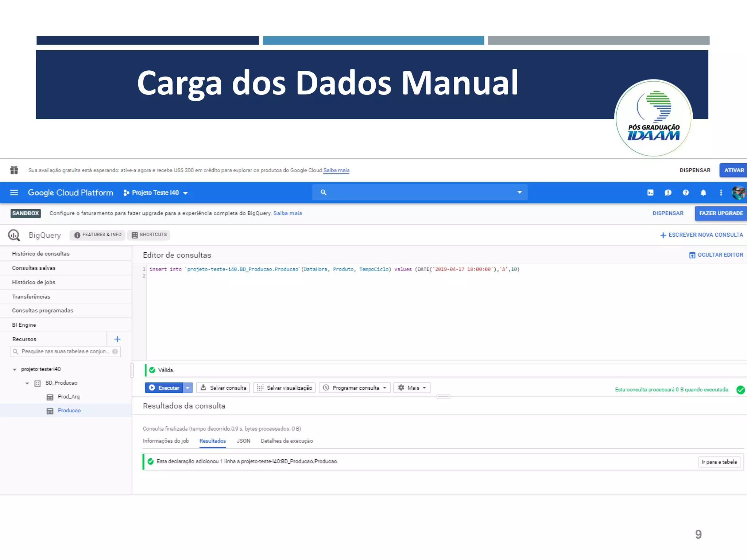Click the Recursos section header
747x560 pixels.
(x=24, y=339)
